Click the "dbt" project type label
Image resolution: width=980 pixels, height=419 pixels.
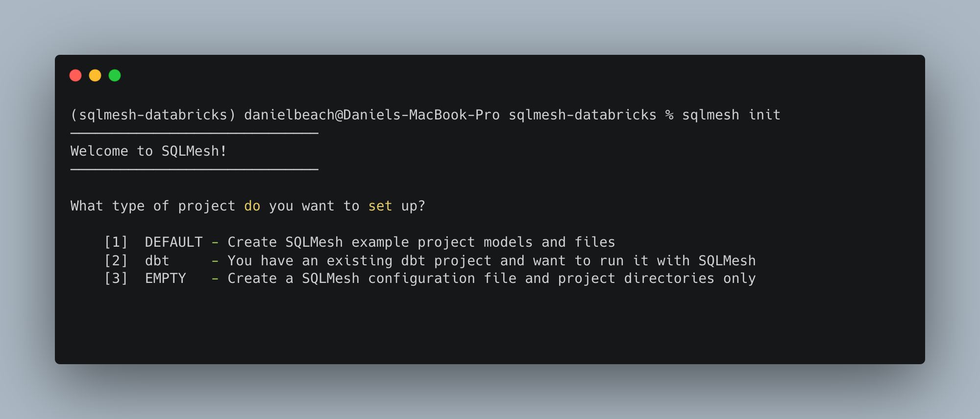[157, 261]
